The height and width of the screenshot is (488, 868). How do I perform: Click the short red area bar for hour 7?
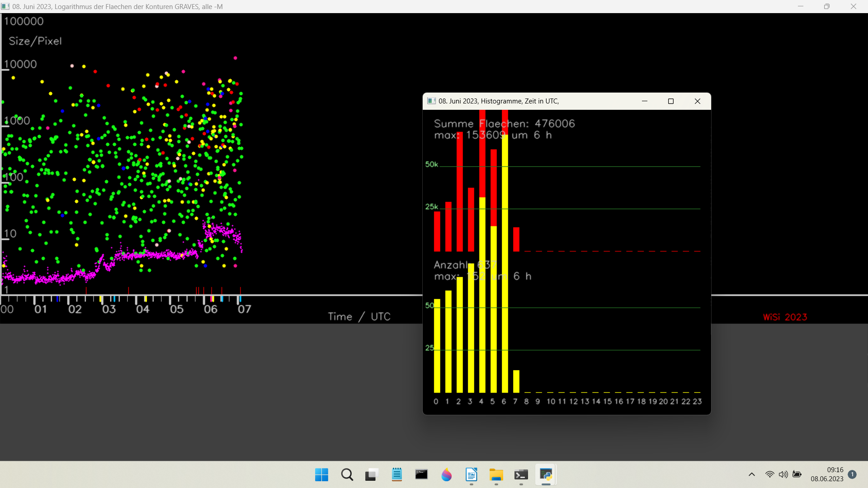516,239
